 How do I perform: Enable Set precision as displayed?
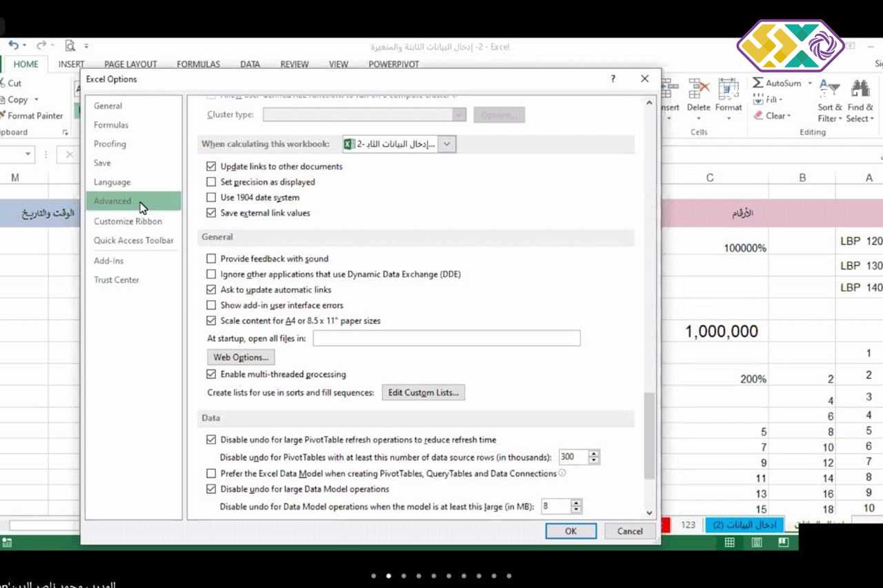coord(211,182)
